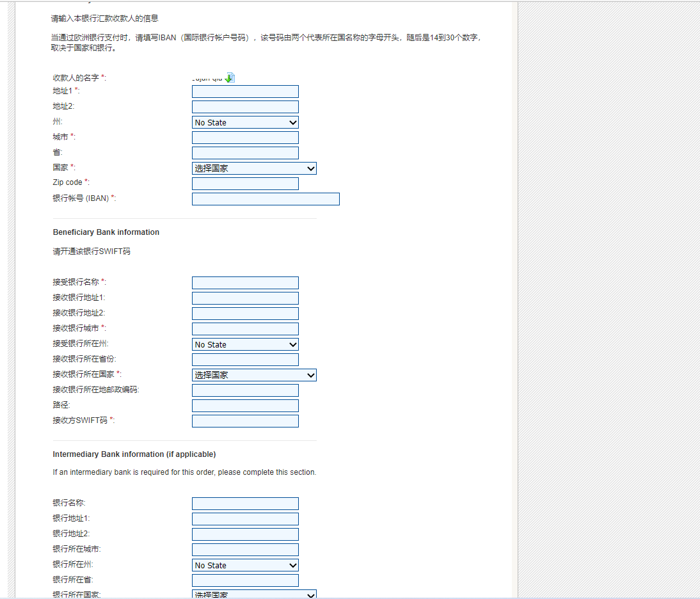Open the 接收银行所在国家 country selector

click(x=254, y=375)
